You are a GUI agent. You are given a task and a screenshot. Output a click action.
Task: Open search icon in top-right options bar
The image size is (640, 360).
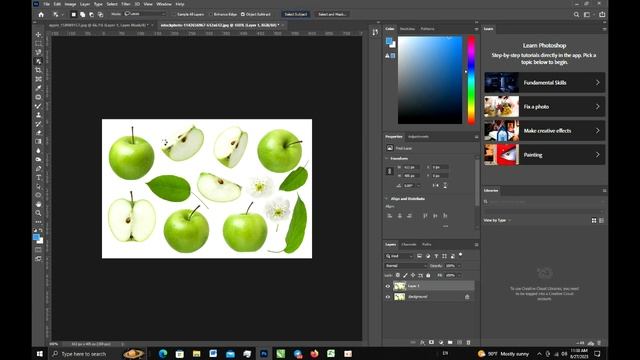click(x=576, y=14)
